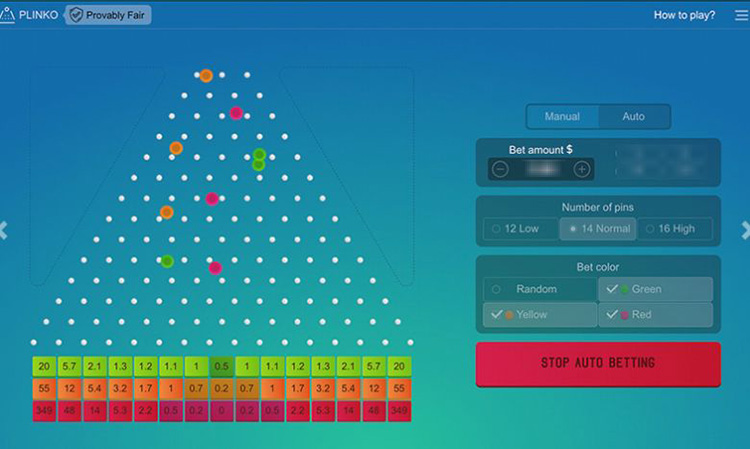This screenshot has height=449, width=750.
Task: Click the blurred bet amount field
Action: point(543,169)
